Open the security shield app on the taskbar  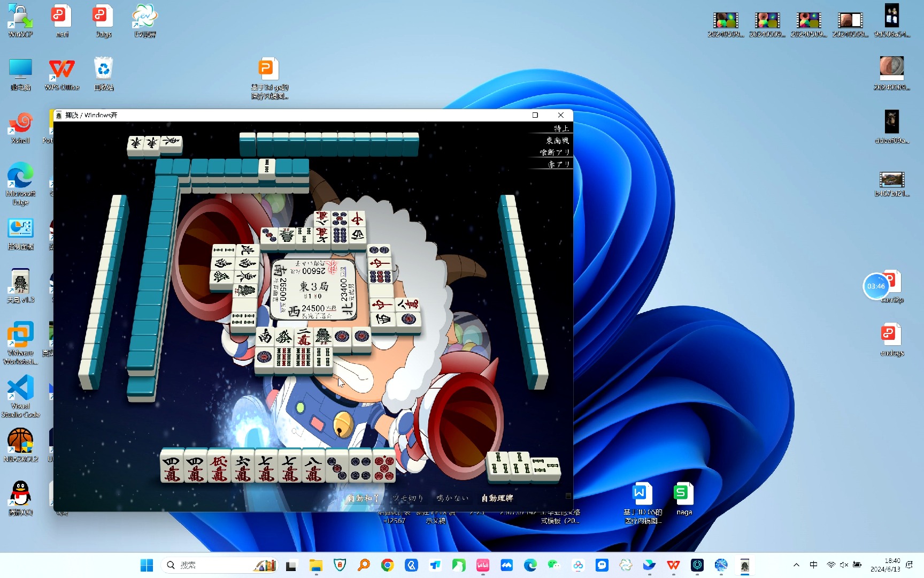[x=340, y=565]
